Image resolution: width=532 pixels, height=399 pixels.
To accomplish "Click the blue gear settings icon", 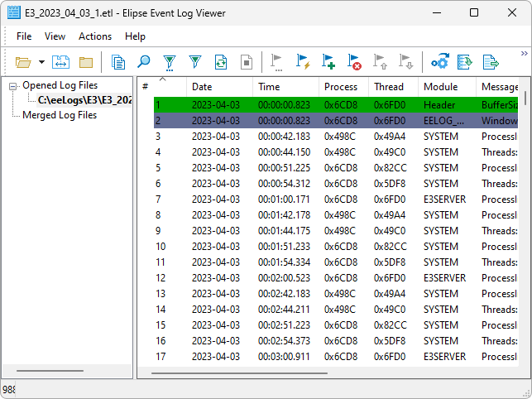I will coord(440,62).
